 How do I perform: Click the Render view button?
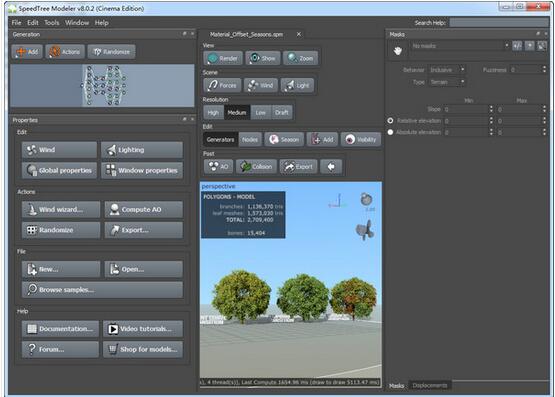(x=223, y=58)
